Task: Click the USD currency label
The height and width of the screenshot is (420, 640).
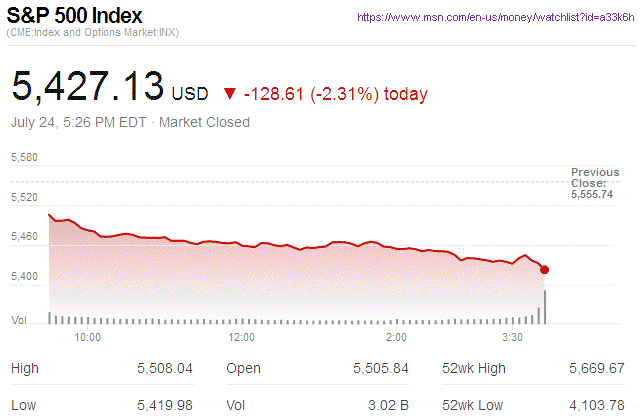Action: coord(190,95)
